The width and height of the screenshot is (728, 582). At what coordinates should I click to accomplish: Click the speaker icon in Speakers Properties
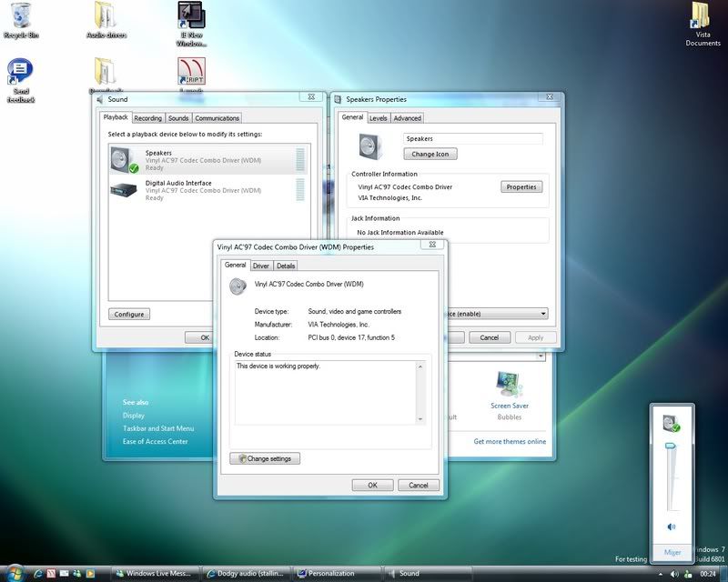pos(370,145)
